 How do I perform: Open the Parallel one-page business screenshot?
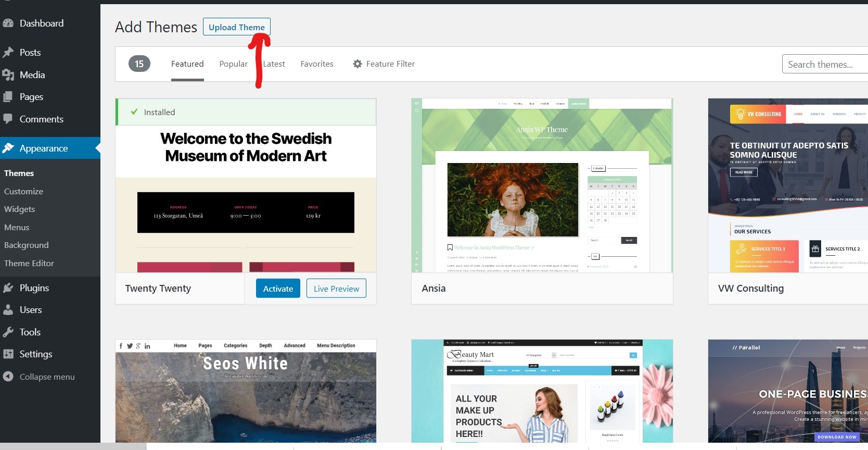point(788,391)
